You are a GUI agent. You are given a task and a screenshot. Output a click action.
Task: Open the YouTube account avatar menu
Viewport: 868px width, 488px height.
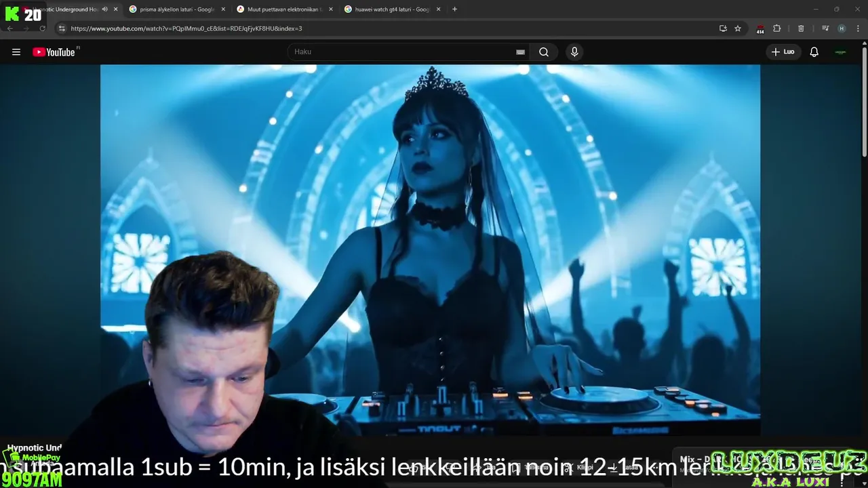[x=841, y=52]
